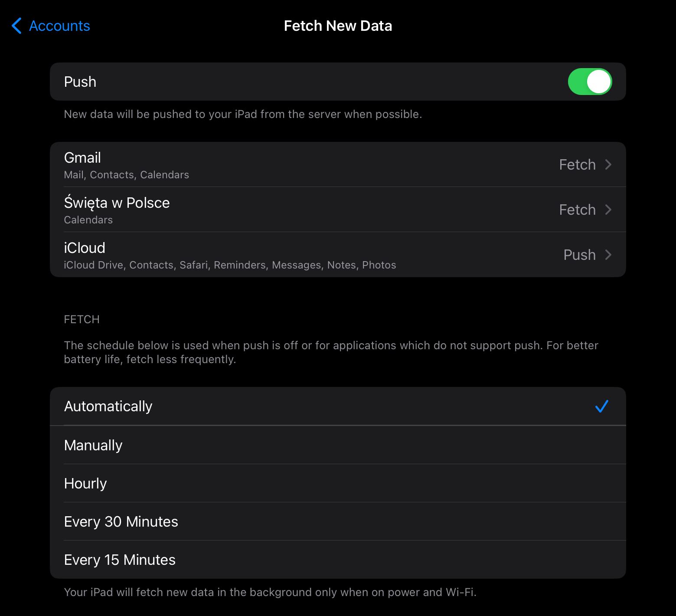Tap the Accounts back link

(x=59, y=26)
